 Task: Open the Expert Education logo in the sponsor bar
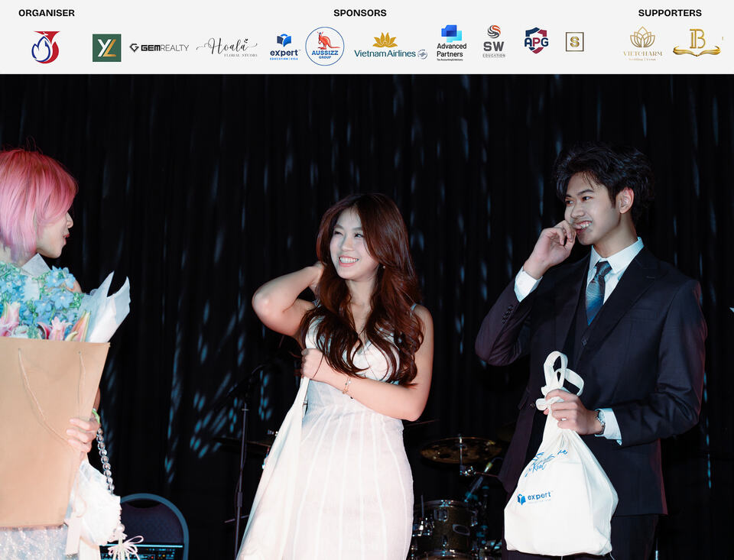284,47
